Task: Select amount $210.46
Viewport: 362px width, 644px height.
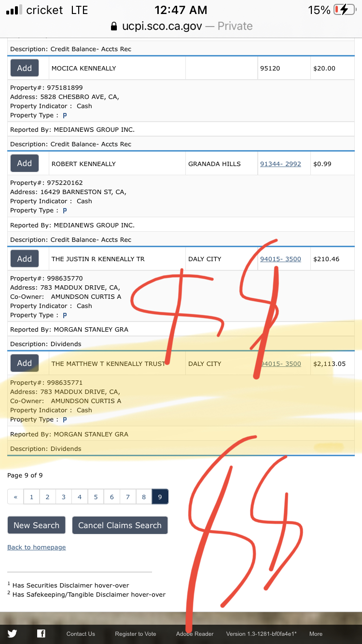Action: click(x=326, y=259)
